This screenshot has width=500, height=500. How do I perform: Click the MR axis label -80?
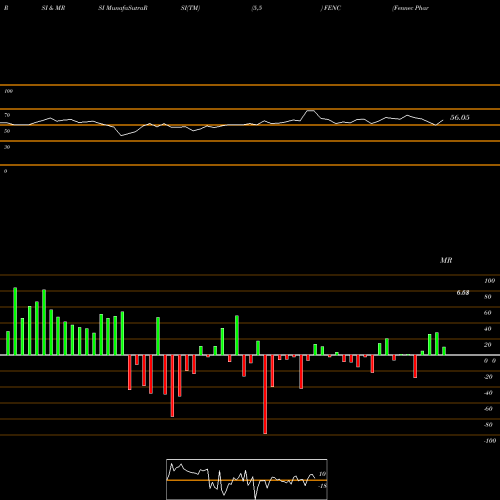pos(488,425)
